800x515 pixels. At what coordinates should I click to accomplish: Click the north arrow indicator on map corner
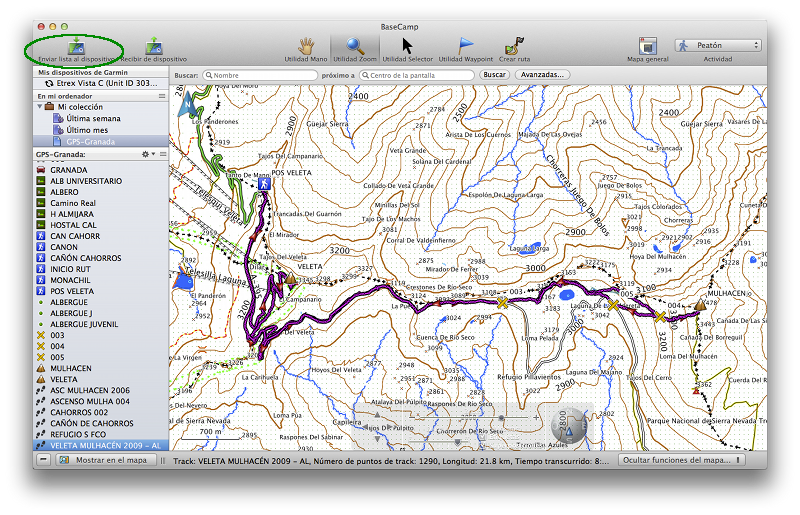coord(188,104)
